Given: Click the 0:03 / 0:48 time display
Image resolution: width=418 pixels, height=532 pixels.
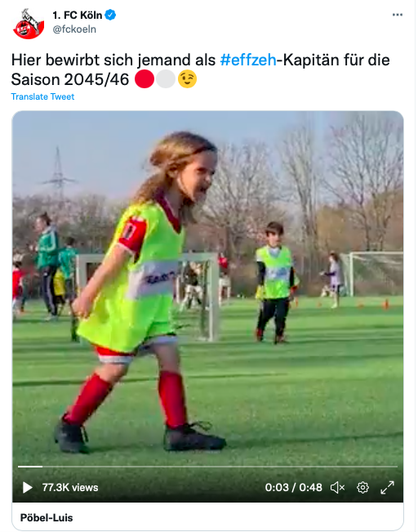Looking at the screenshot, I should pyautogui.click(x=294, y=488).
